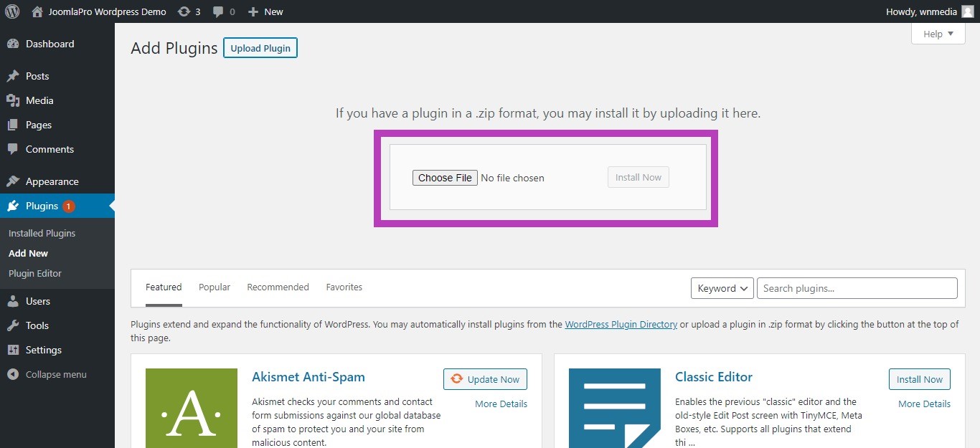Open the comments bubble icon in admin bar
980x448 pixels.
(x=218, y=11)
